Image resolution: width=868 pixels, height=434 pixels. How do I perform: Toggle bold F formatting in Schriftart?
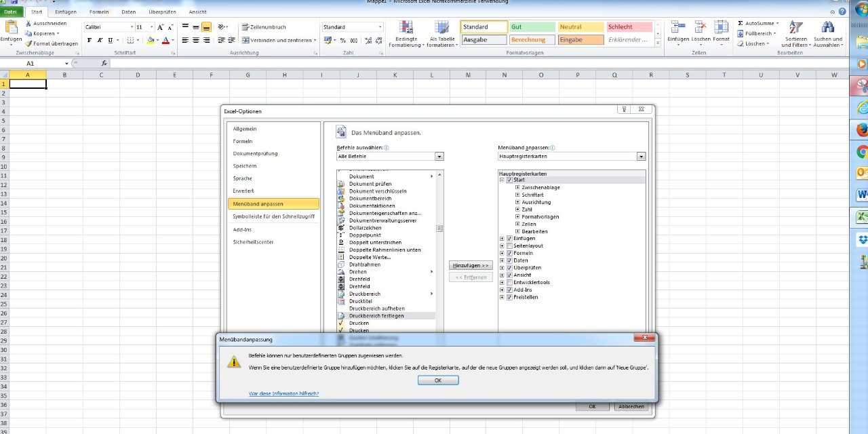coord(89,40)
